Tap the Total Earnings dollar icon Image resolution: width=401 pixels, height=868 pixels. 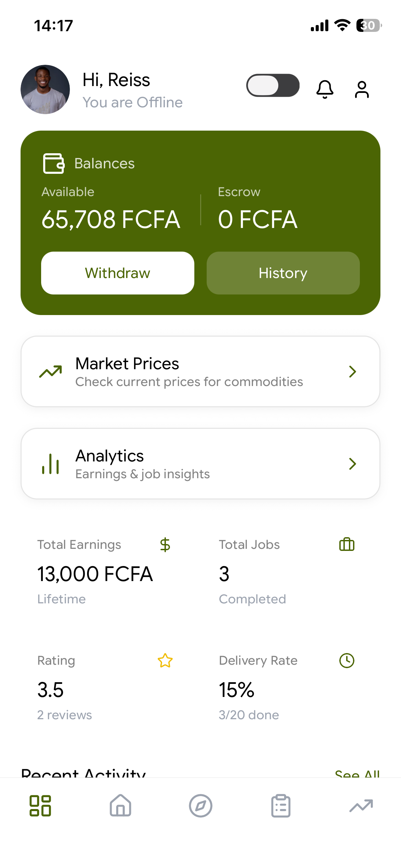point(165,545)
